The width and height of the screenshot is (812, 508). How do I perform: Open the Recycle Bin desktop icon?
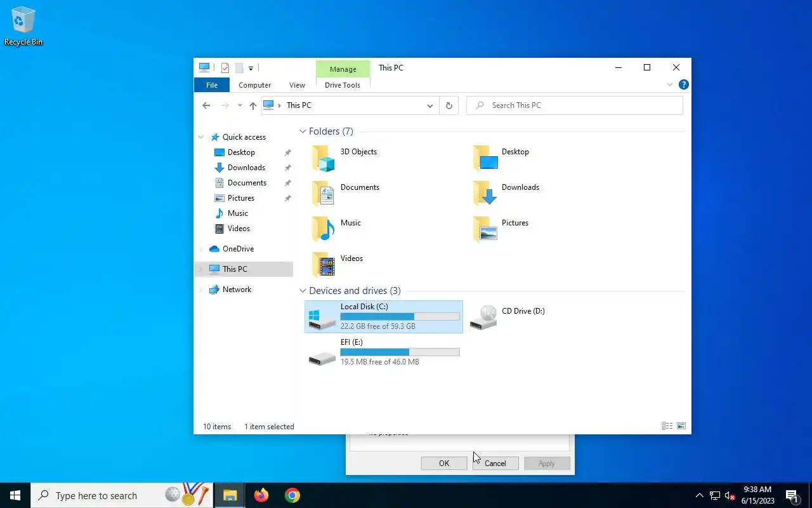point(23,27)
